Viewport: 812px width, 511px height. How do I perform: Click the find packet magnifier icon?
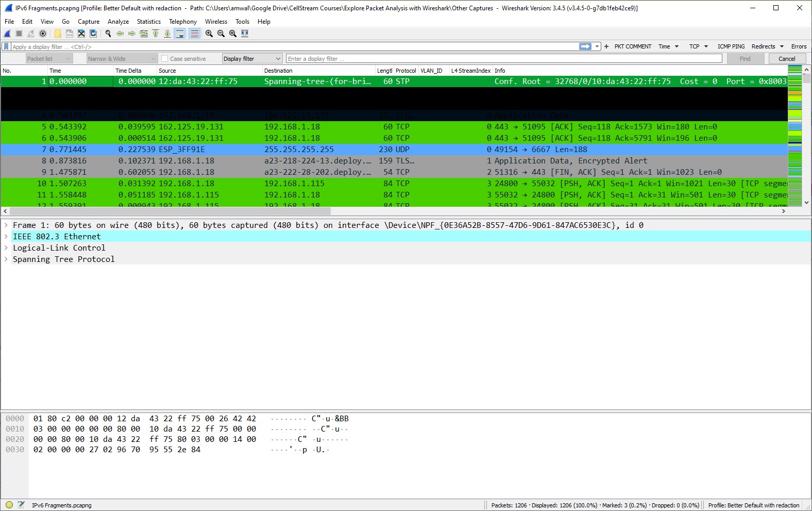click(x=108, y=34)
